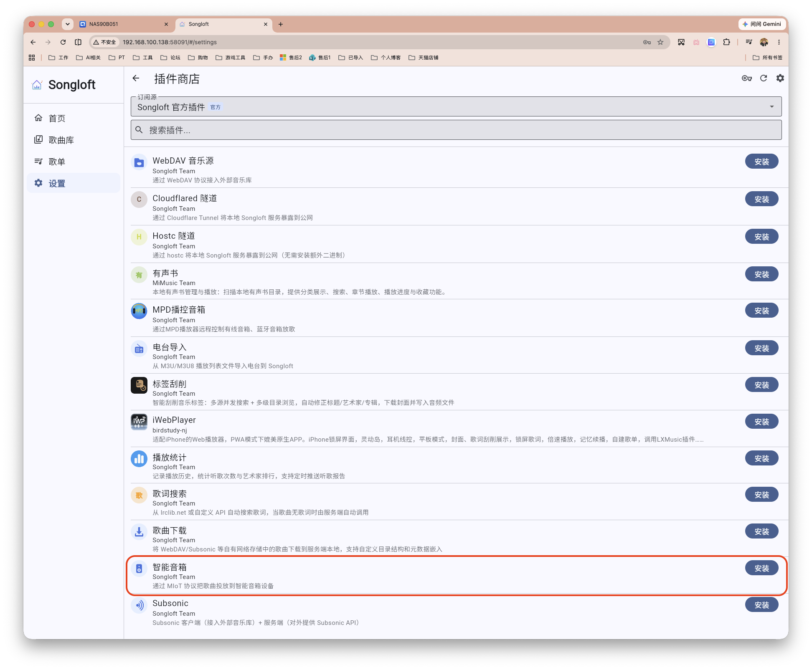The height and width of the screenshot is (670, 812).
Task: Click the 不安全 site security indicator
Action: [104, 42]
